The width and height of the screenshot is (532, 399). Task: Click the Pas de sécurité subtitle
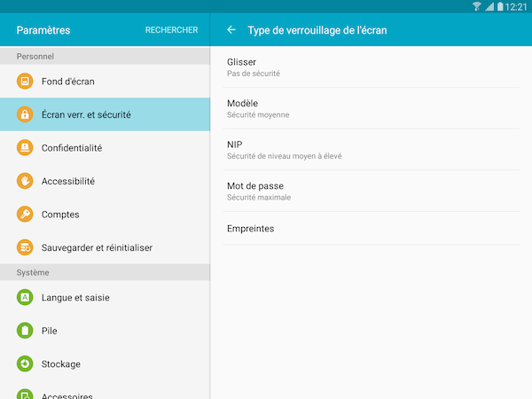coord(254,74)
